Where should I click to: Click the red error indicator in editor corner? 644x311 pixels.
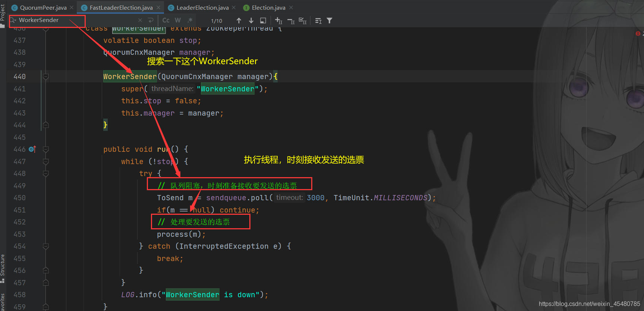[x=638, y=34]
